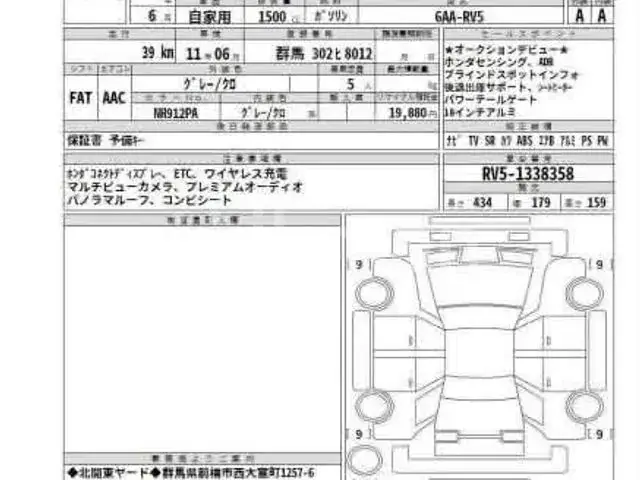Click the rear-left tire circle on diagram
Viewport: 640px width, 480px height.
(x=374, y=406)
